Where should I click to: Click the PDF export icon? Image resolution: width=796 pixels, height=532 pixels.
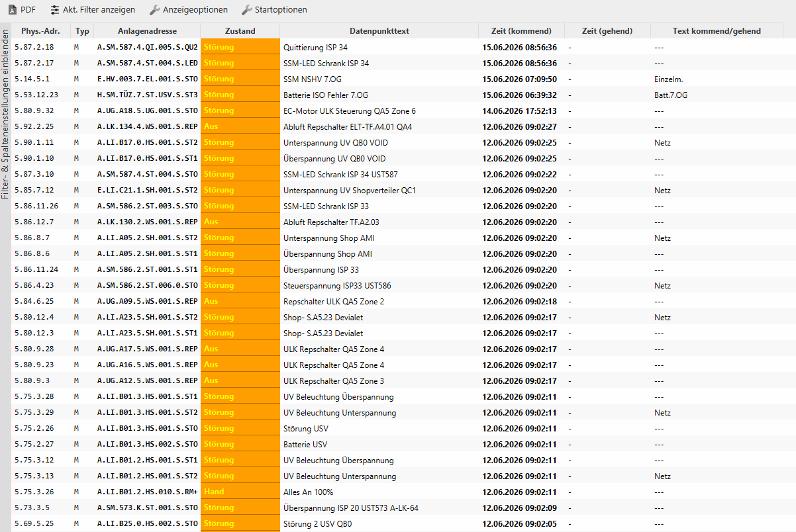12,10
